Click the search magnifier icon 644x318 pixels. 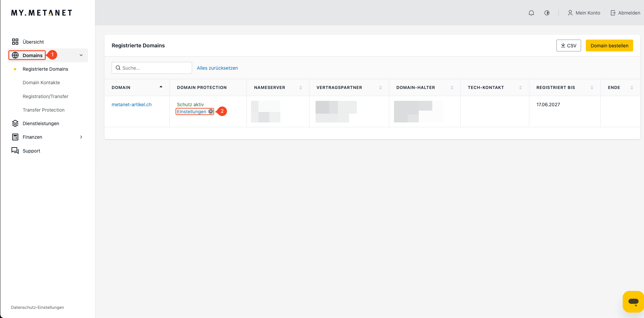click(x=118, y=68)
